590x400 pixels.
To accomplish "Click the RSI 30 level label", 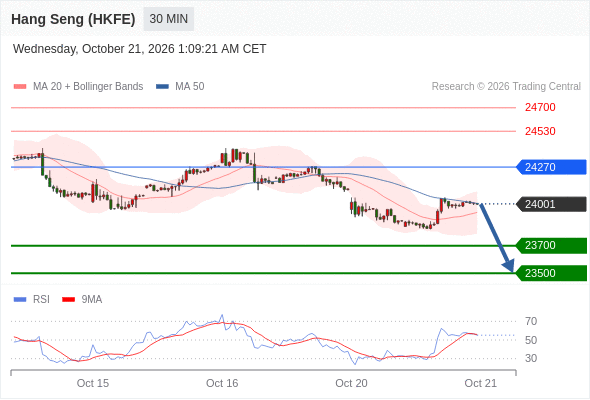I will (531, 358).
